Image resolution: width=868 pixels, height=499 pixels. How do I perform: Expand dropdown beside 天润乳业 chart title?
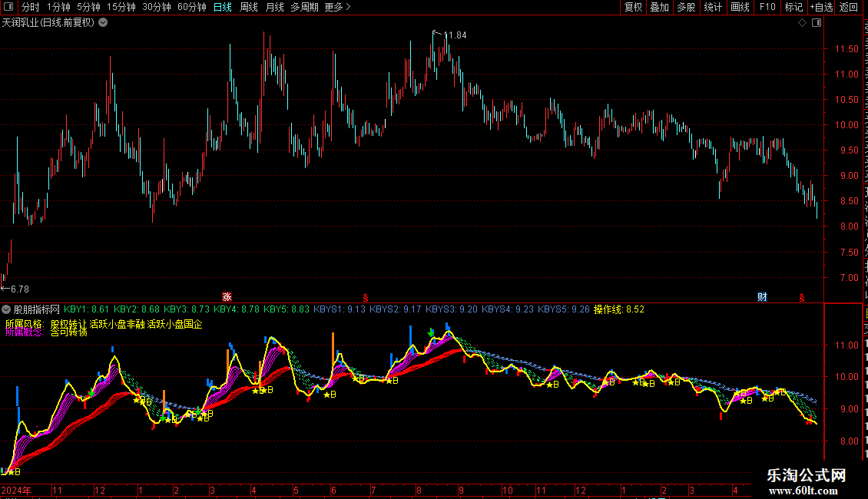(103, 23)
